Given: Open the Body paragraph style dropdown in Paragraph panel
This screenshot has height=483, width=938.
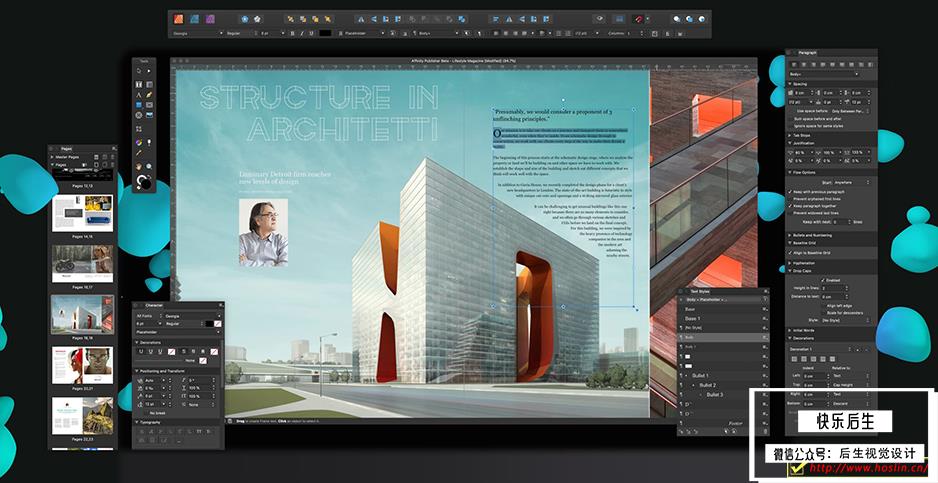Looking at the screenshot, I should 825,74.
